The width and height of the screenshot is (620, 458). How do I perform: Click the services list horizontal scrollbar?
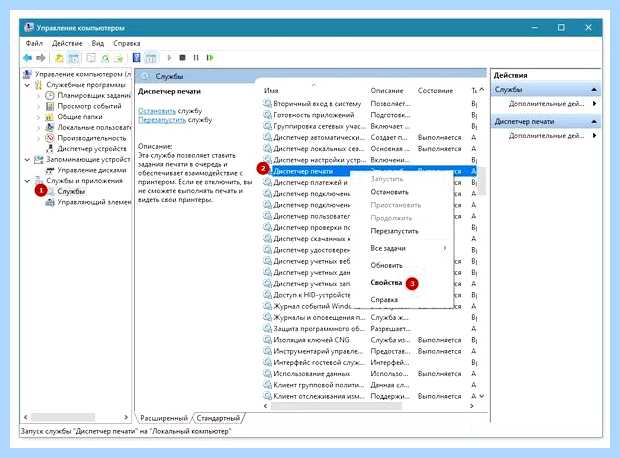click(x=336, y=406)
